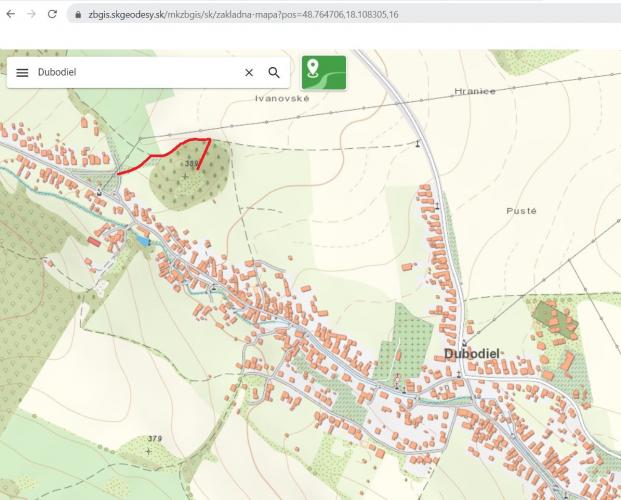
Task: Click the Ivanovské map label
Action: tap(282, 98)
